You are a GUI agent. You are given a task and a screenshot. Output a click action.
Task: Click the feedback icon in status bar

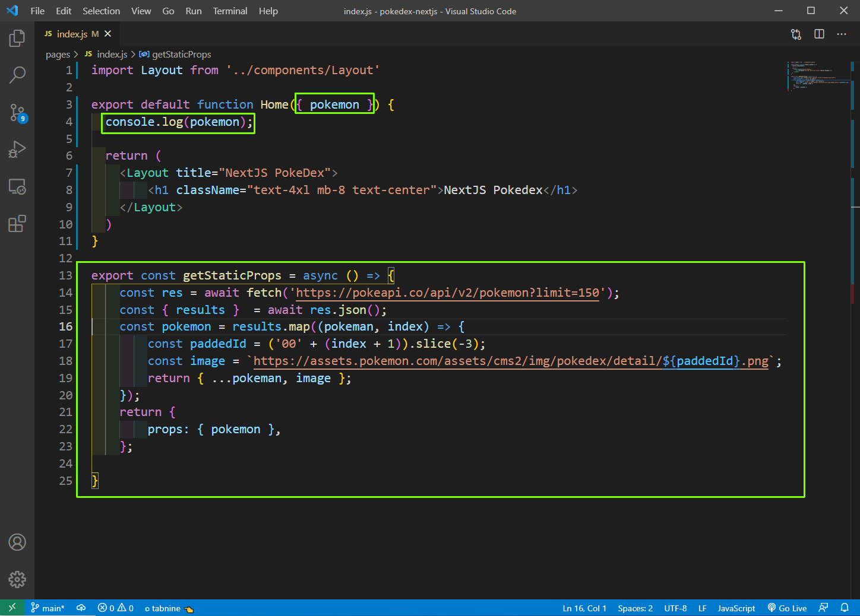pos(823,608)
